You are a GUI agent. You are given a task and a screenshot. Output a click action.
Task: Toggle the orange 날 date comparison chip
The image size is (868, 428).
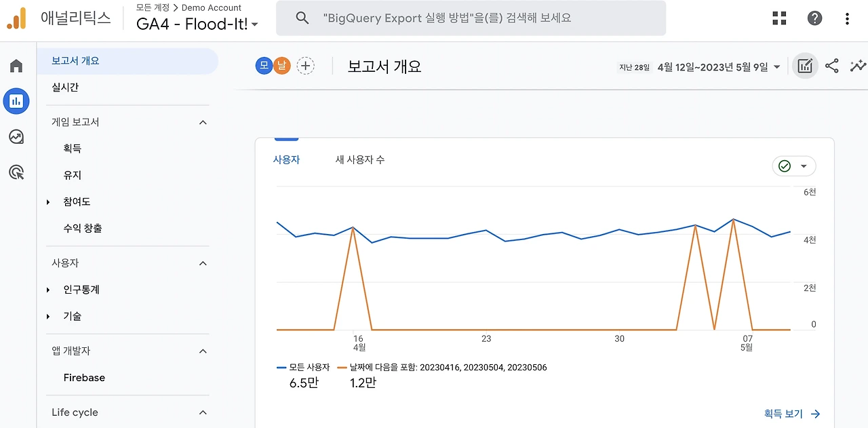[x=283, y=66]
